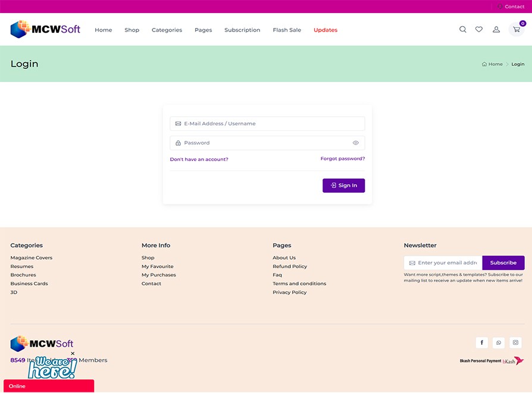Go to Updates in the navigation
The image size is (532, 393).
pyautogui.click(x=326, y=30)
